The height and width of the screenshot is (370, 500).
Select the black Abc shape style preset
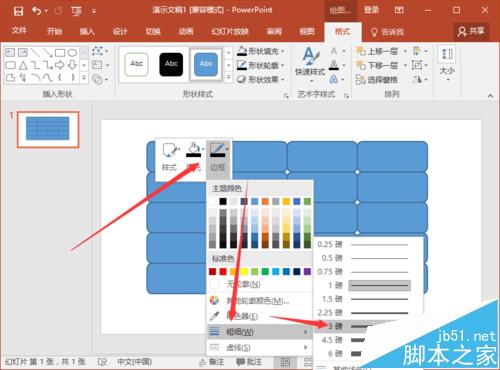pos(171,64)
